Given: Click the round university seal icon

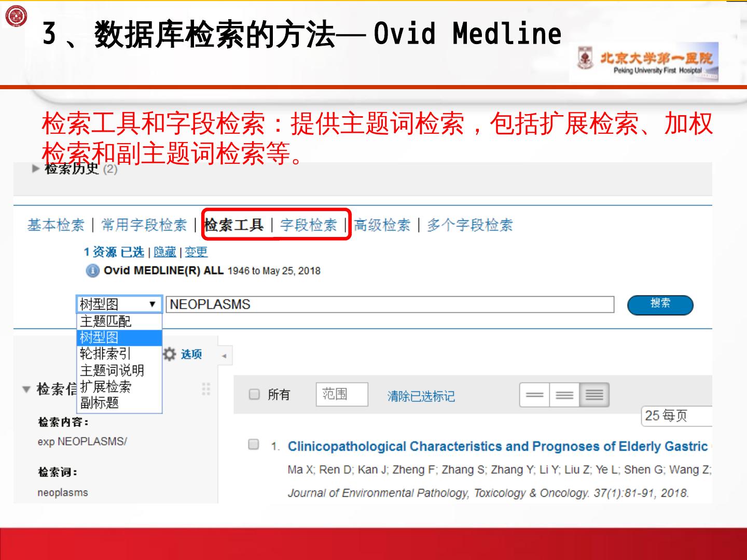Looking at the screenshot, I should click(x=16, y=16).
